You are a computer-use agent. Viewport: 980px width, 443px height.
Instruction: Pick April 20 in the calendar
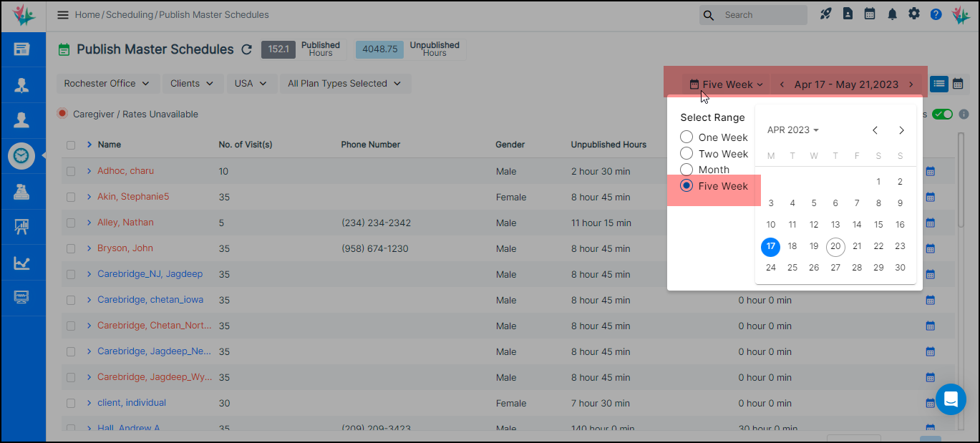pos(835,246)
